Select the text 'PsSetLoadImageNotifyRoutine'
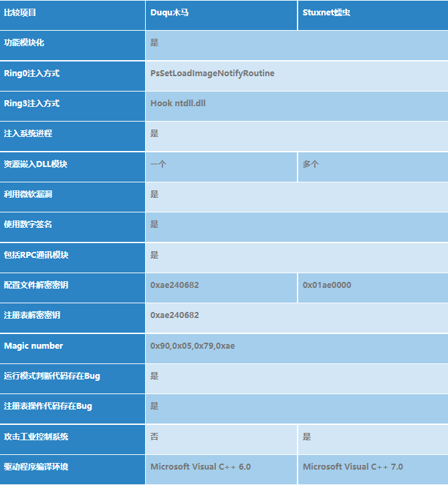 point(213,73)
